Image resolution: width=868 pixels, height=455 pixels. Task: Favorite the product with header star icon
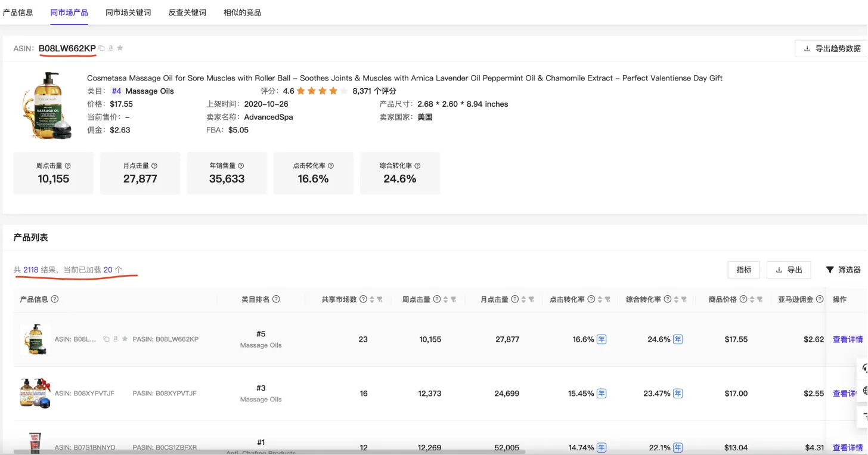120,48
